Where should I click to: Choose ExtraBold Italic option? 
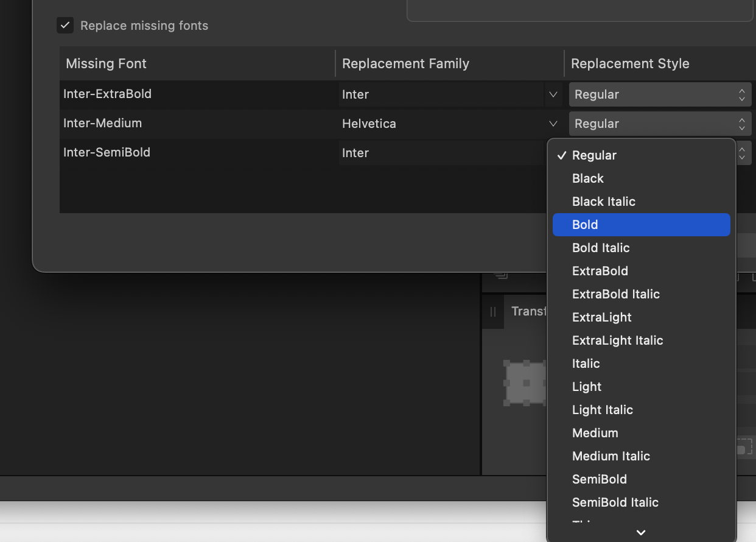641,294
